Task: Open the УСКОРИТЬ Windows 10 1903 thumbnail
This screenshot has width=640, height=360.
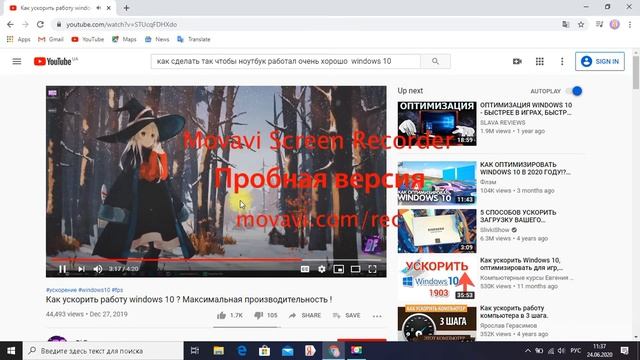Action: tap(437, 279)
